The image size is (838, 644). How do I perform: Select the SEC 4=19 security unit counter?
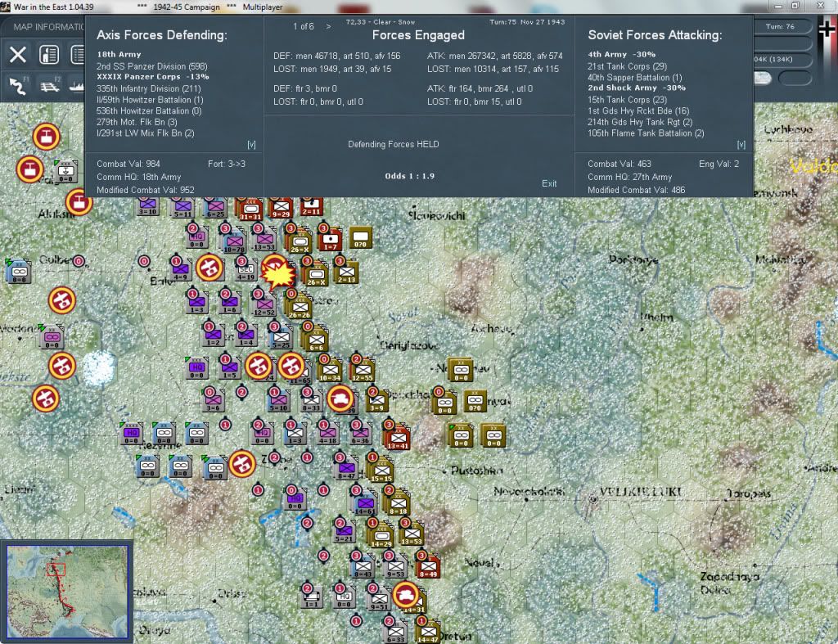coord(246,270)
